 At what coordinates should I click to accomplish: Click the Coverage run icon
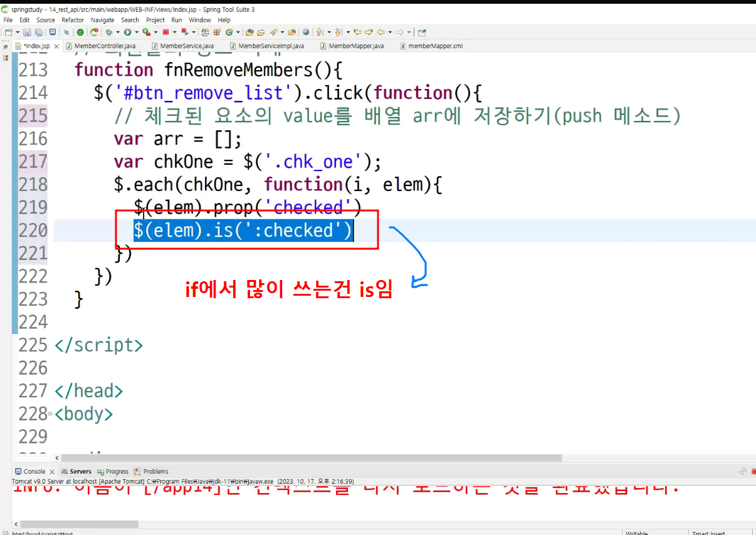[146, 32]
